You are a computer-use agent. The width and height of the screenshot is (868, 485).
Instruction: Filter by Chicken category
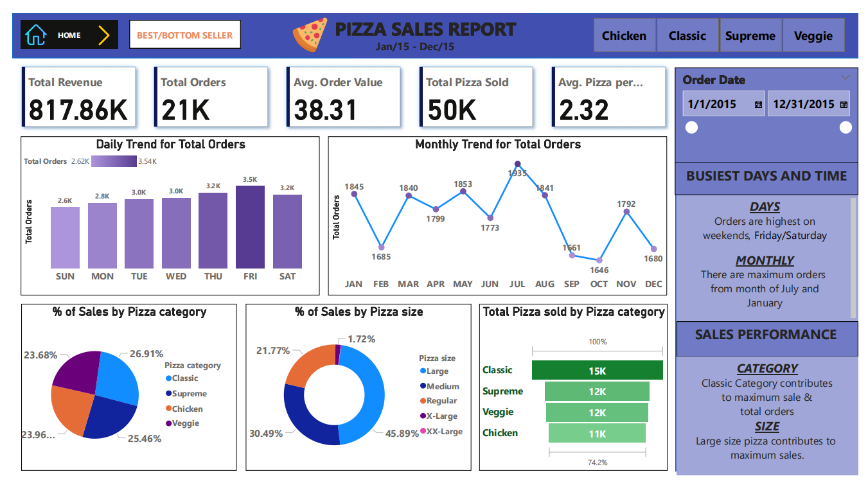(x=624, y=36)
